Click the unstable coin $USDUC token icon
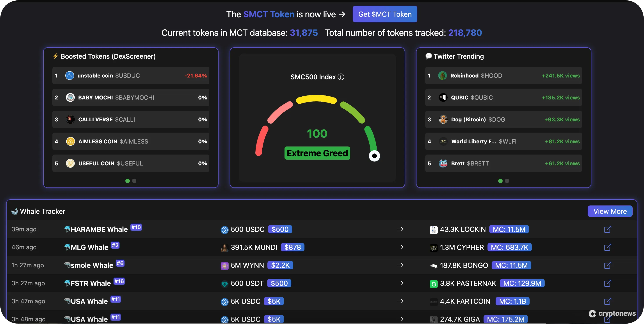644x324 pixels. coord(70,75)
